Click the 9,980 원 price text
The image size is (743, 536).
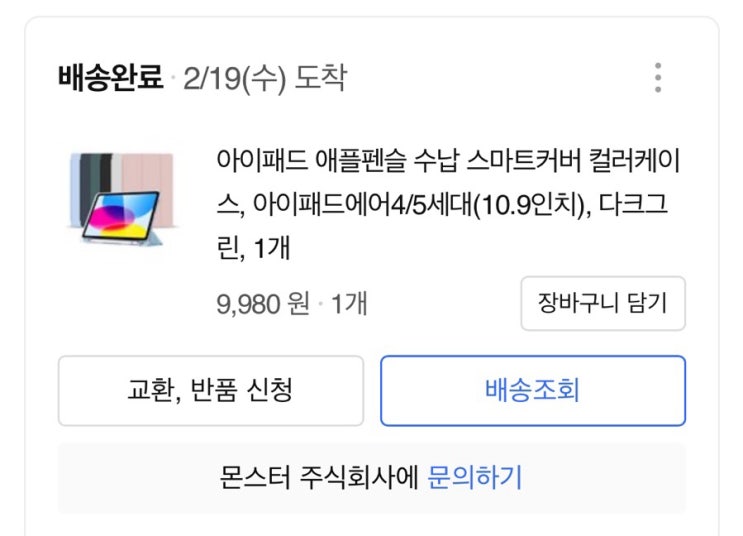[263, 303]
